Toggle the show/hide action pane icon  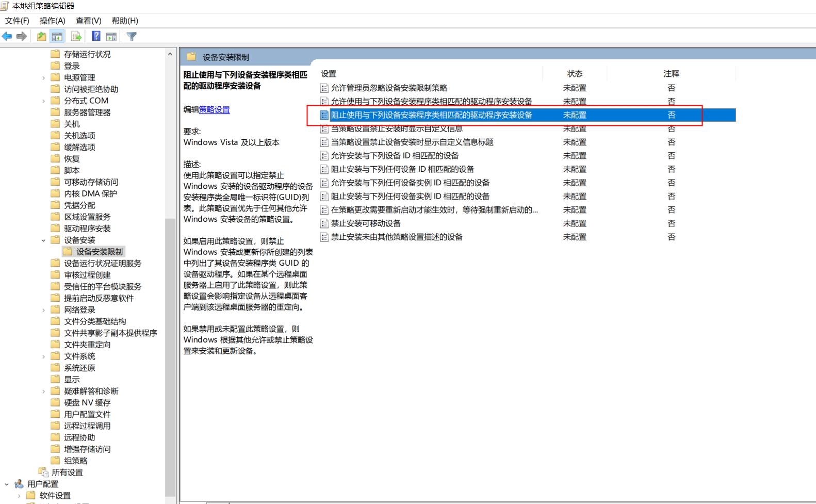pos(111,36)
